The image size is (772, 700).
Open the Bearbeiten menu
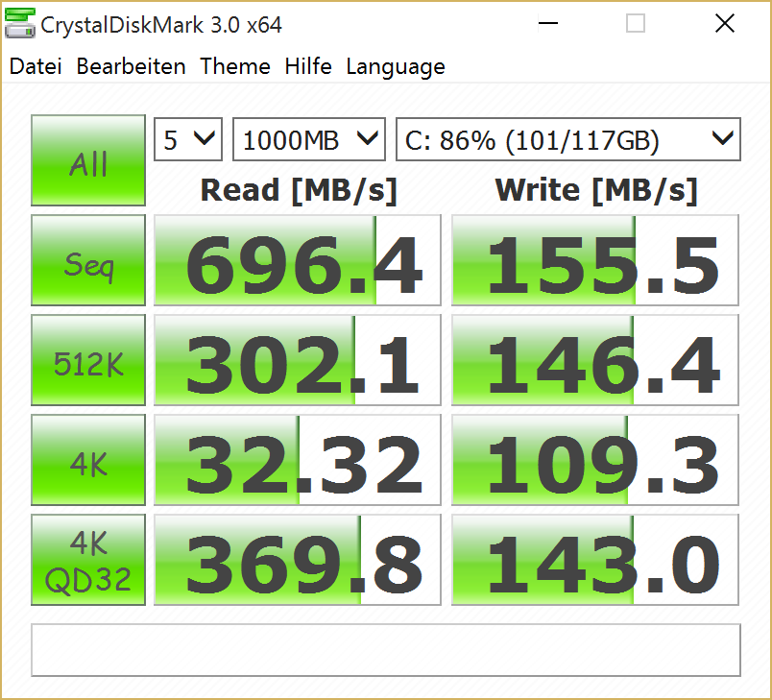[x=131, y=66]
